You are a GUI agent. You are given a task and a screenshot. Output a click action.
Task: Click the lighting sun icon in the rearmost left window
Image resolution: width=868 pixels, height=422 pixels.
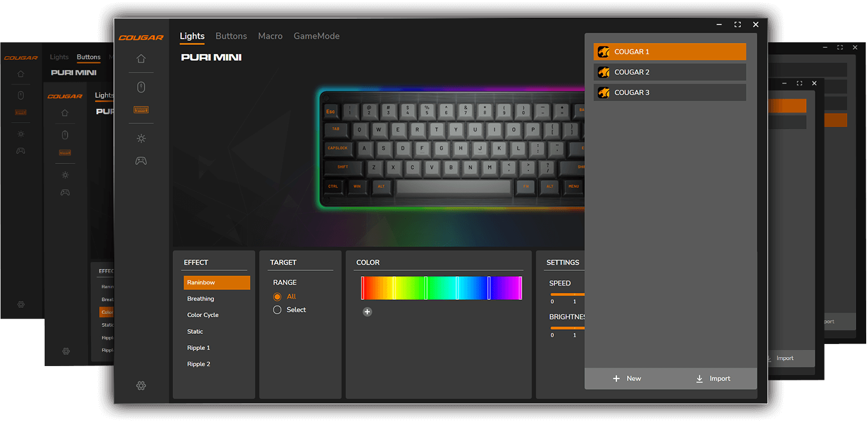[21, 134]
